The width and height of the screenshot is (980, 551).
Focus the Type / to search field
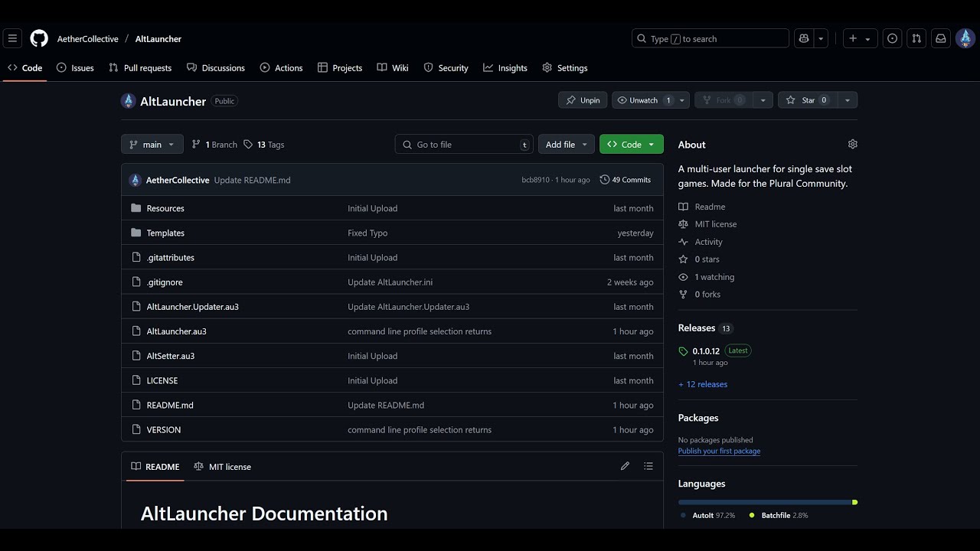click(710, 38)
